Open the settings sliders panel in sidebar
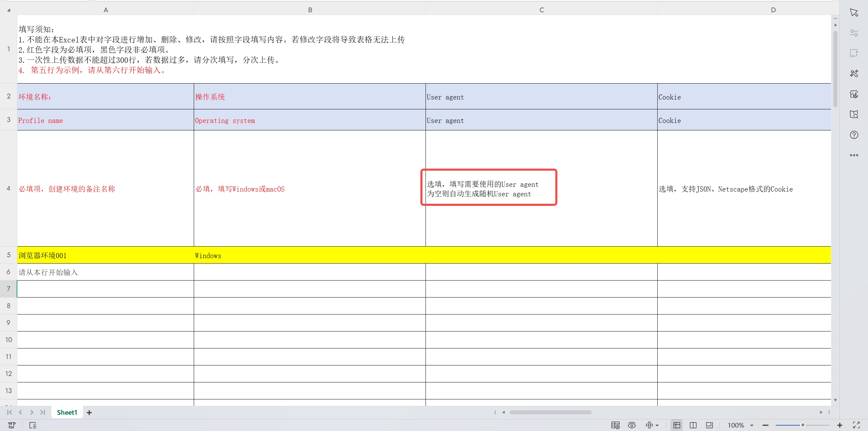 854,33
